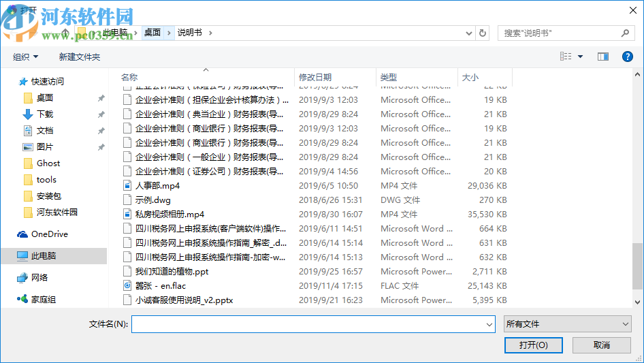Click the 文档 pin icon in sidebar
644x363 pixels.
[101, 131]
